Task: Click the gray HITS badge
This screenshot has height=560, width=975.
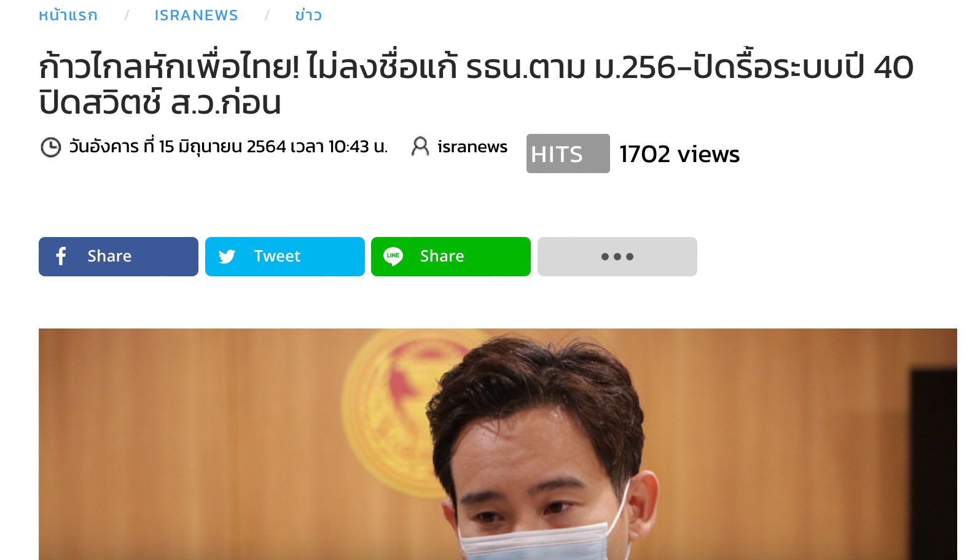Action: pyautogui.click(x=568, y=154)
